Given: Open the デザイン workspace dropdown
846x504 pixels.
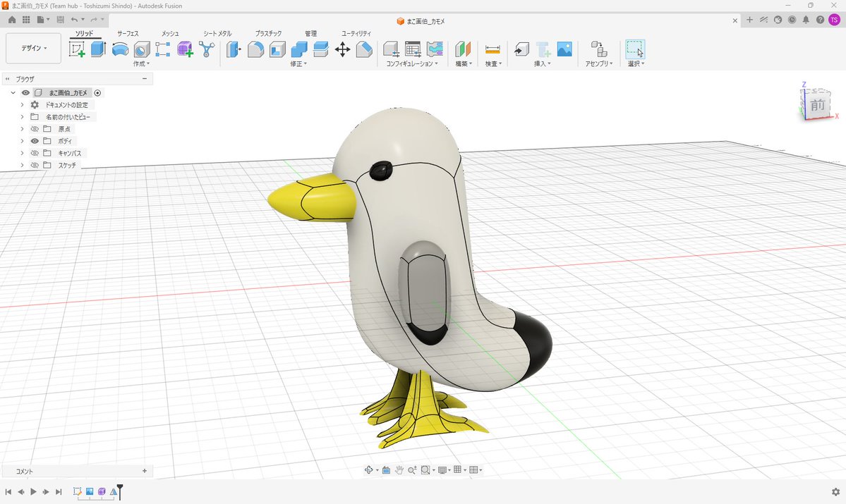Looking at the screenshot, I should [33, 48].
